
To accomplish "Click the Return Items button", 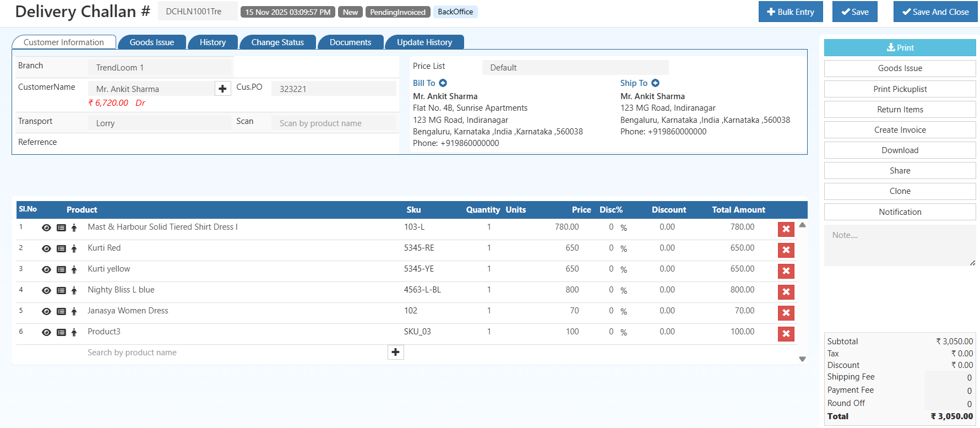I will [900, 110].
